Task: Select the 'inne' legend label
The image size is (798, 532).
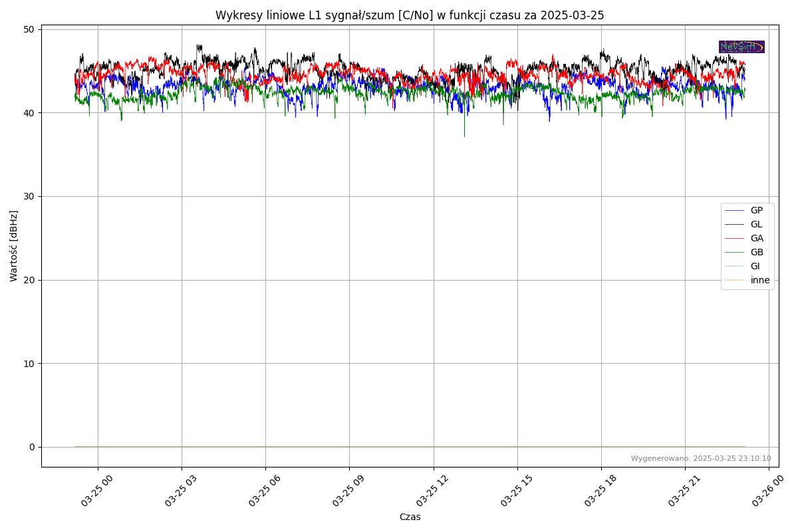Action: tap(760, 280)
